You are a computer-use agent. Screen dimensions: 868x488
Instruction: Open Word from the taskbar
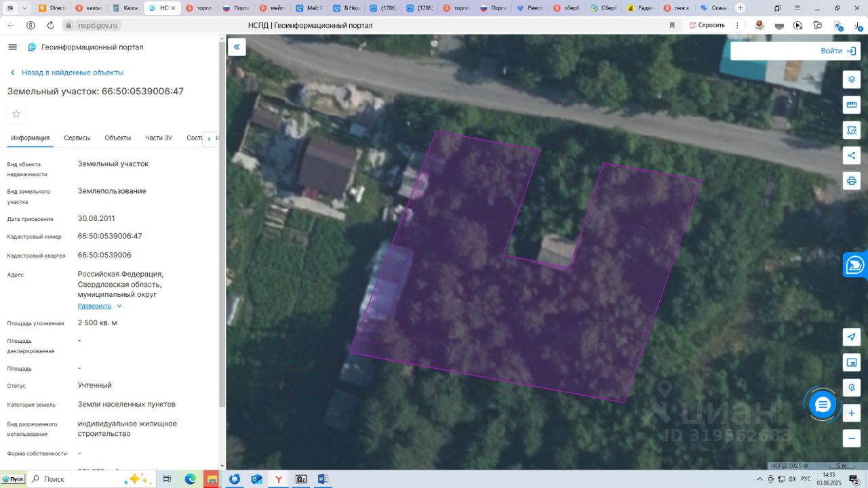[323, 479]
